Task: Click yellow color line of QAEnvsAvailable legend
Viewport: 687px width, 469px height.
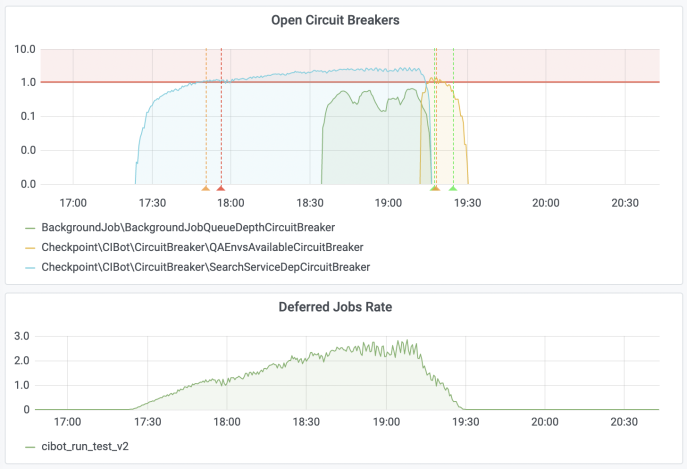Action: coord(30,248)
